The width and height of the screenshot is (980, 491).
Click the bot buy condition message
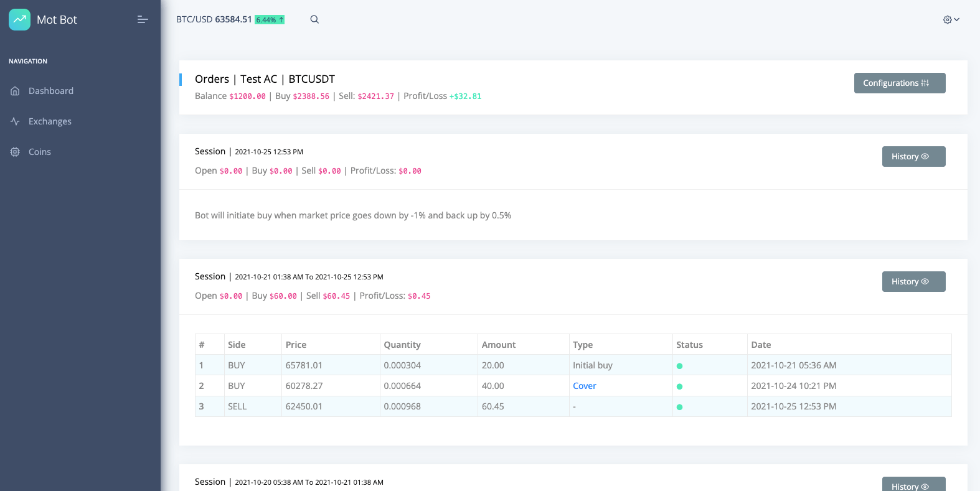tap(353, 215)
